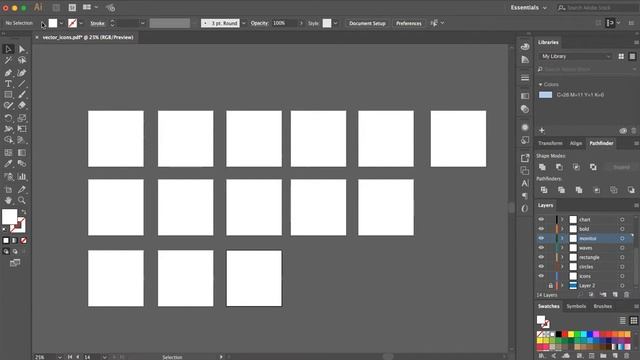Image resolution: width=640 pixels, height=360 pixels.
Task: Click the Expand button in Pathfinder
Action: [621, 167]
